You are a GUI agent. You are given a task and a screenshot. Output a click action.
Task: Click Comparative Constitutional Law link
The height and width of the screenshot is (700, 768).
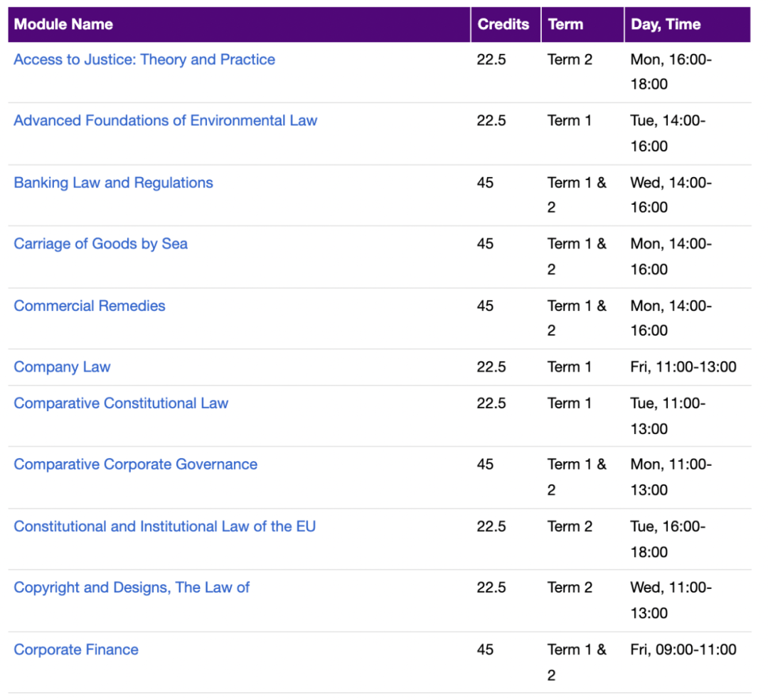coord(121,403)
